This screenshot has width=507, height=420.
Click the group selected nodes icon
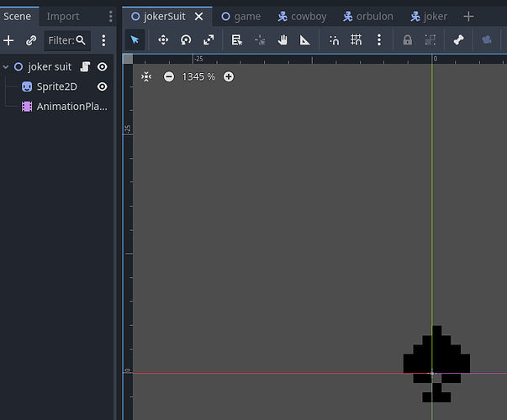(x=430, y=40)
